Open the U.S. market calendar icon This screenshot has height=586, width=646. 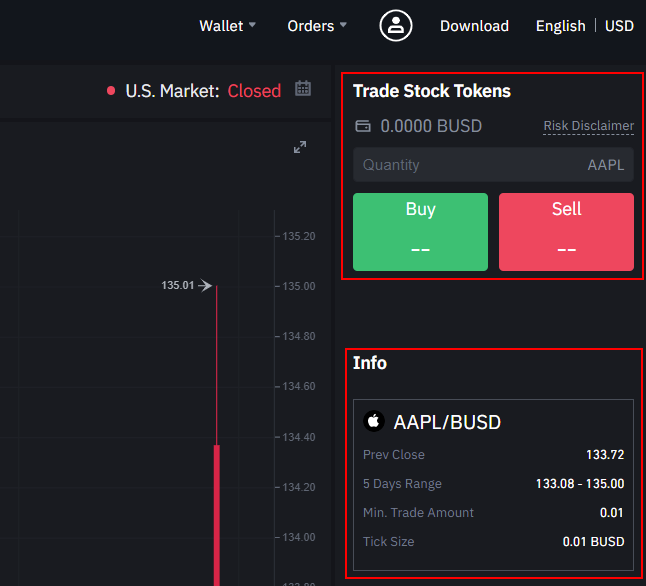(x=303, y=89)
